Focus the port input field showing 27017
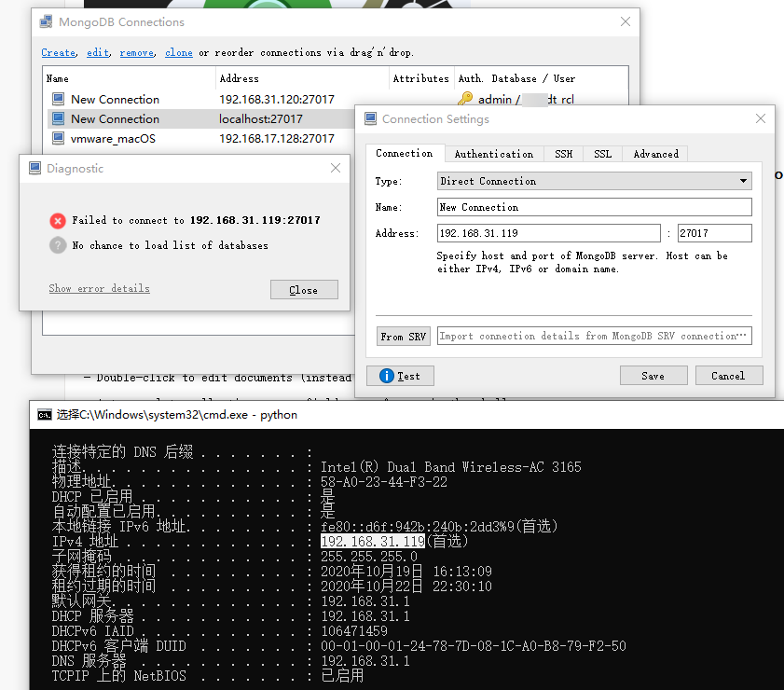 coord(714,233)
